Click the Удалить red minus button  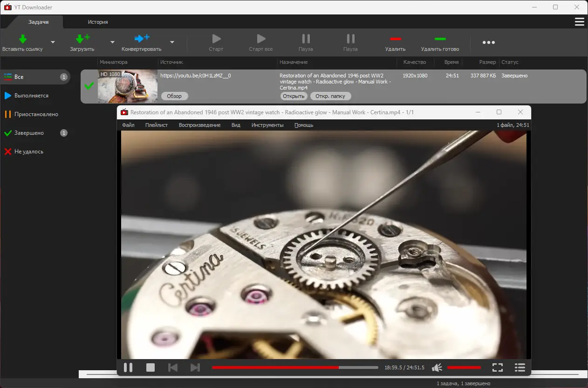pos(395,42)
